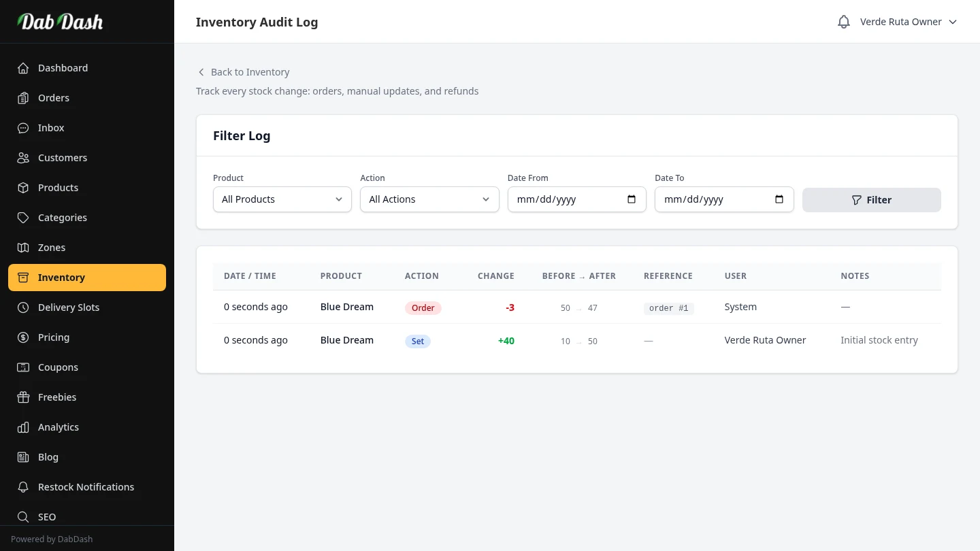Navigate to Coupons in the sidebar
The width and height of the screenshot is (980, 551).
[58, 367]
